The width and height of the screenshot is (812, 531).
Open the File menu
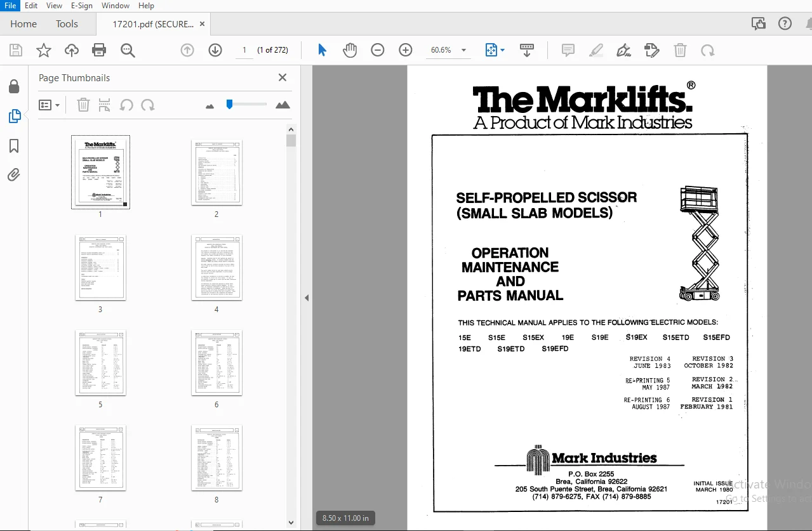click(10, 6)
